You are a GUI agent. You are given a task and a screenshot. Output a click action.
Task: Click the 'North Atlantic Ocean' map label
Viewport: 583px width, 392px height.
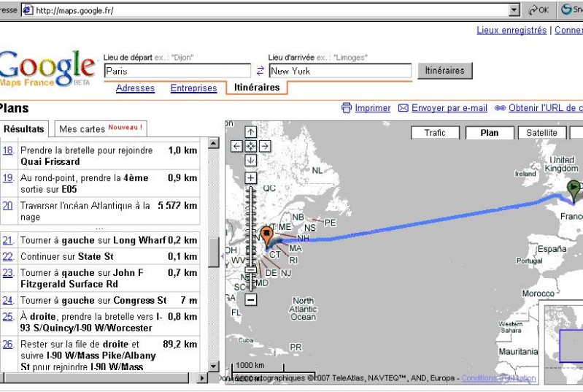304,309
